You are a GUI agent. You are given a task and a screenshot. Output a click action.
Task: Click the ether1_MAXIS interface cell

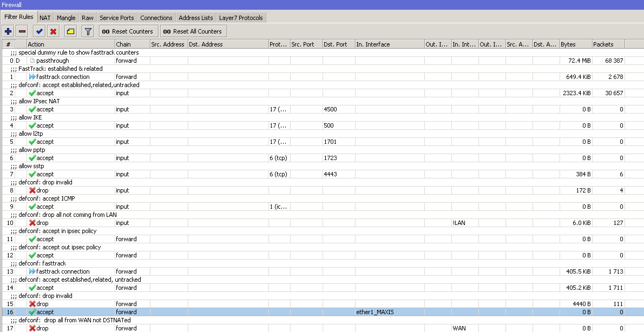(x=390, y=312)
